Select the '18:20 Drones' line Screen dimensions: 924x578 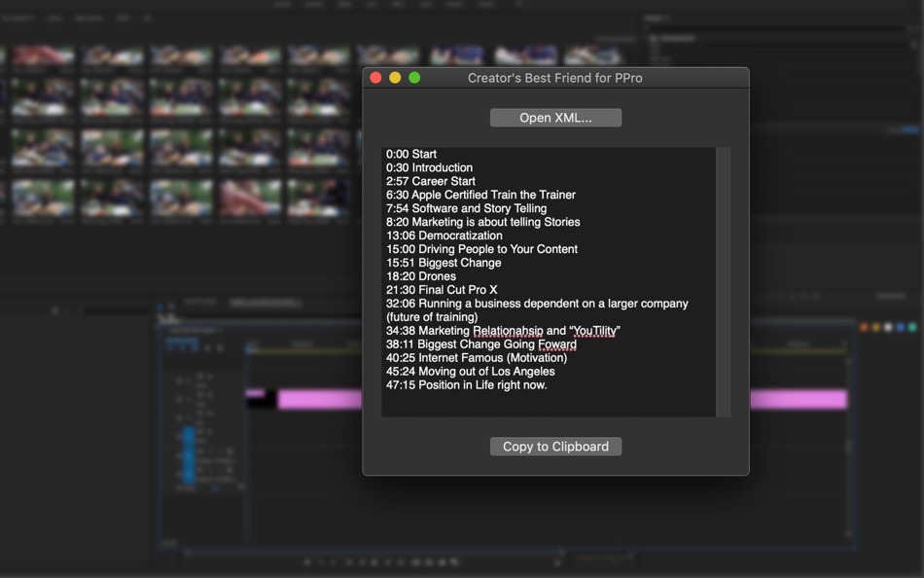click(421, 276)
